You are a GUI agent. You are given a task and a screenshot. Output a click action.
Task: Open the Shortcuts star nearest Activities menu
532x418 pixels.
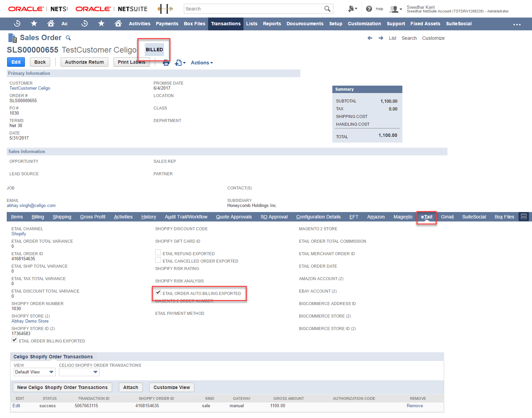click(101, 24)
